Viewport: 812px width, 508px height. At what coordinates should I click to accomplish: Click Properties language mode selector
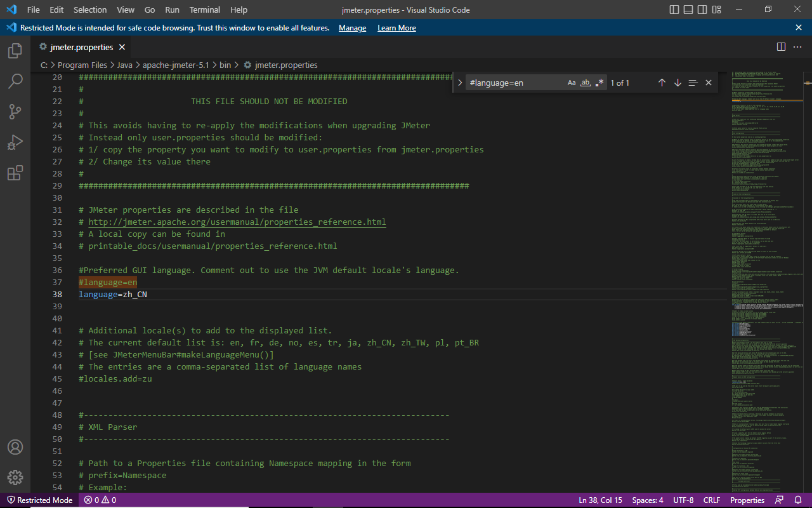[747, 500]
